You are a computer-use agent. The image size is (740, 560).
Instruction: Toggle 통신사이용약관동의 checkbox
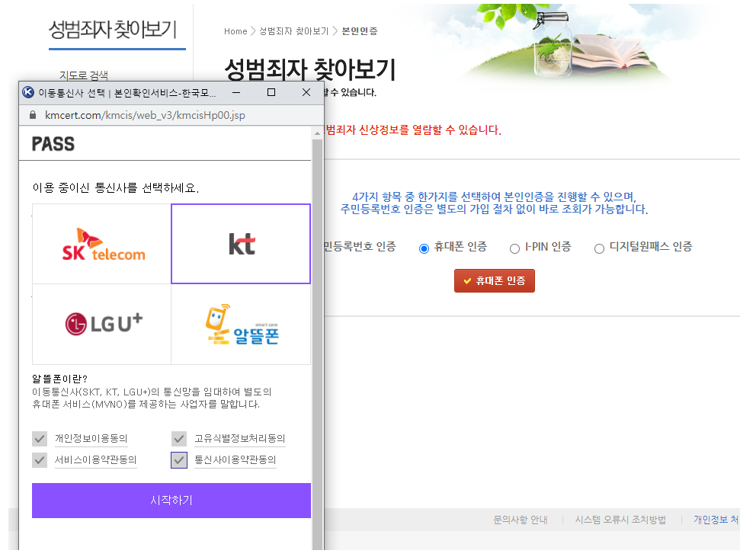point(179,460)
